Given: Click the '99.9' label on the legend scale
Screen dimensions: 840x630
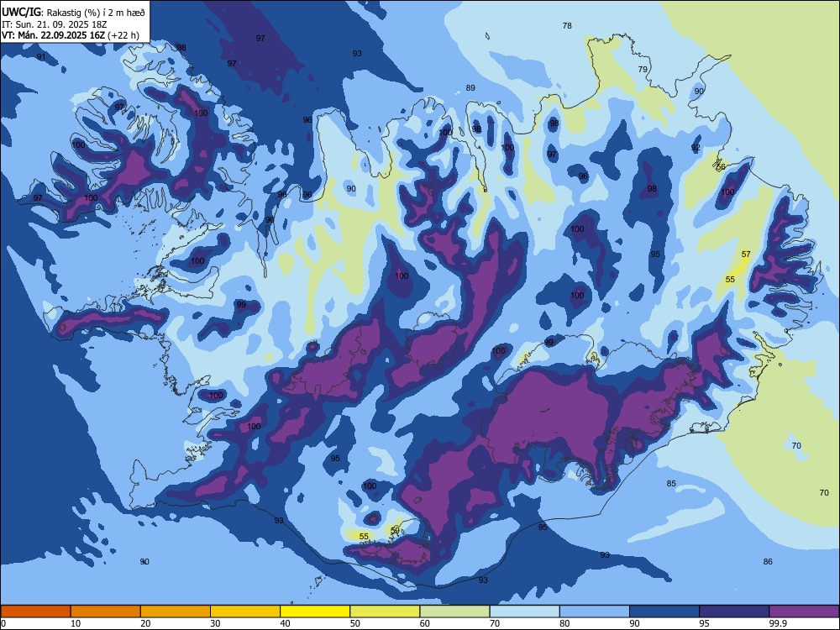Looking at the screenshot, I should (778, 623).
